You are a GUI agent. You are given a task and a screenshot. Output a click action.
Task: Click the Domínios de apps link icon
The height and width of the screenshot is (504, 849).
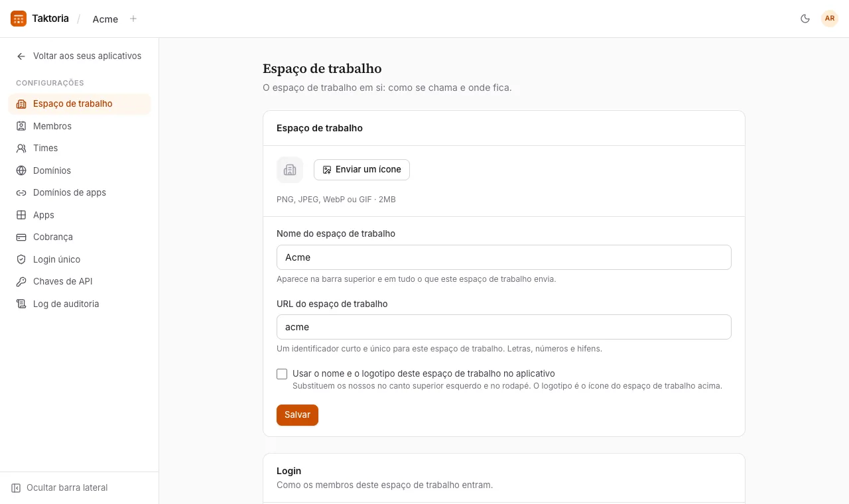pyautogui.click(x=21, y=193)
